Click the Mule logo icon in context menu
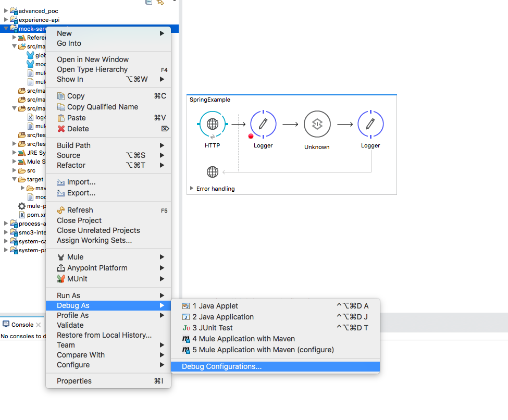The image size is (508, 420). (61, 257)
